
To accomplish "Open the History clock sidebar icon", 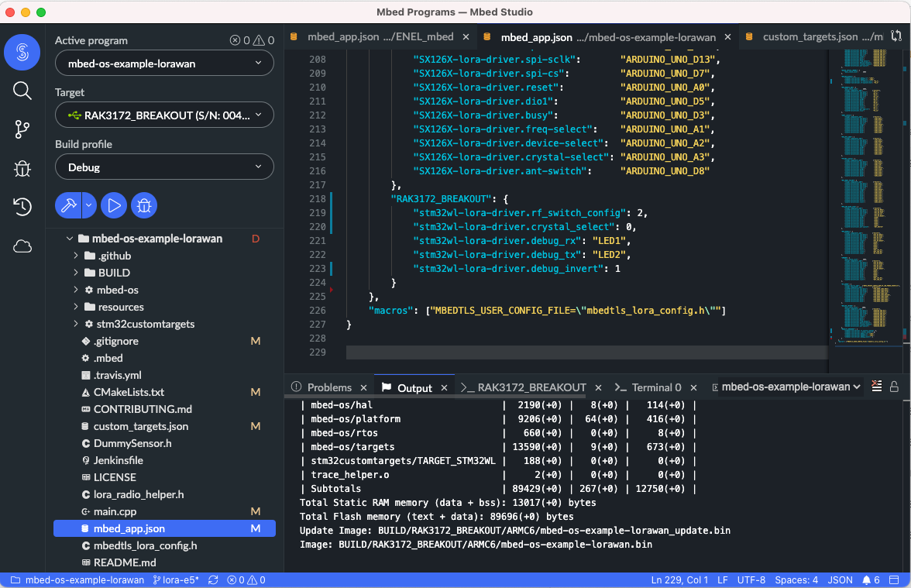I will coord(22,207).
